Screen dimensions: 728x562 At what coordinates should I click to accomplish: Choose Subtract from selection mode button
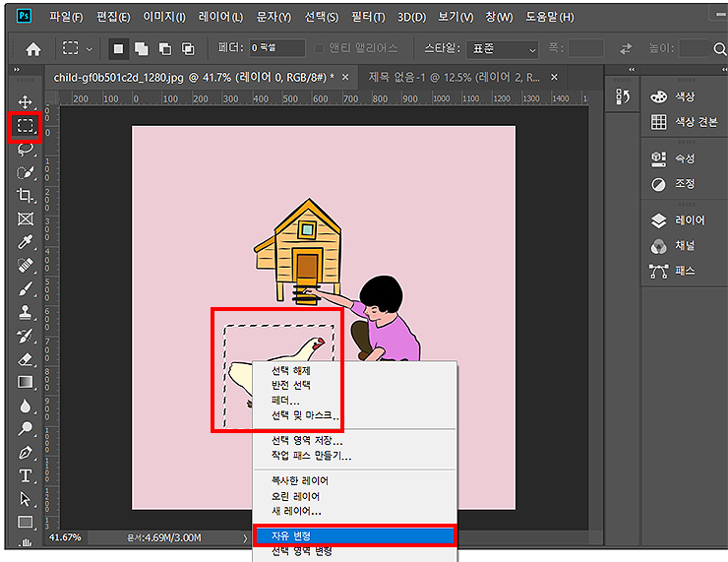tap(165, 49)
